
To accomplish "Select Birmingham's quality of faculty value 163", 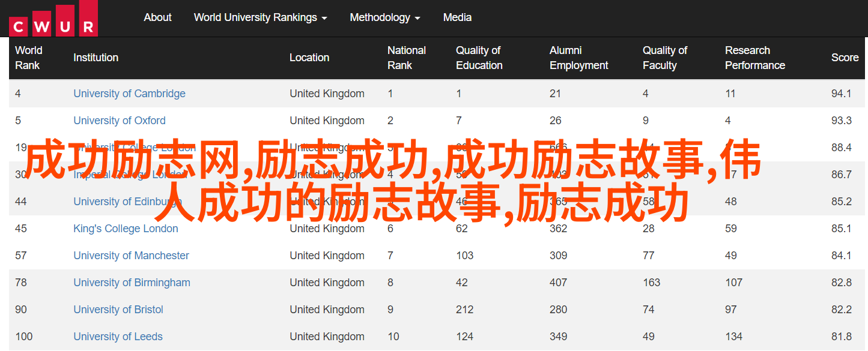I will tap(651, 283).
